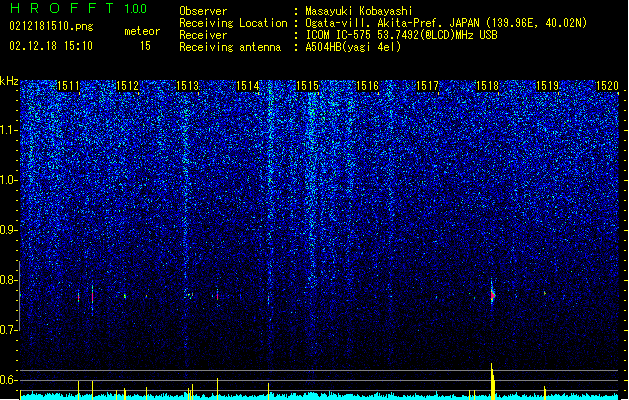The height and width of the screenshot is (400, 629).
Task: Select the ICOM IC-575 receiver details
Action: tap(401, 35)
